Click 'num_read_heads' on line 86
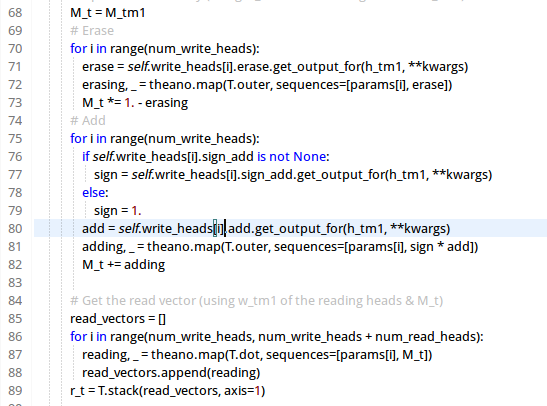 [x=425, y=337]
